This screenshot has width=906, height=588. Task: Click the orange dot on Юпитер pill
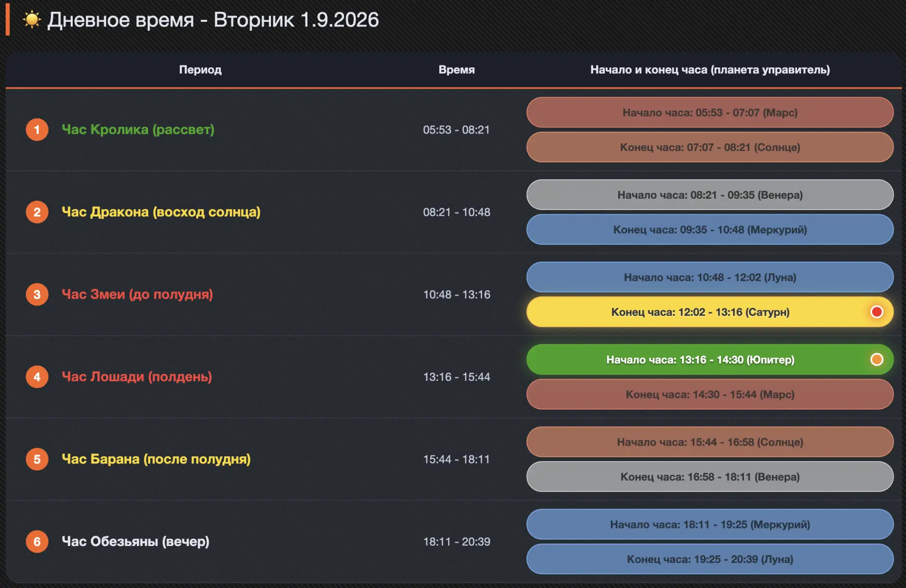[x=877, y=360]
